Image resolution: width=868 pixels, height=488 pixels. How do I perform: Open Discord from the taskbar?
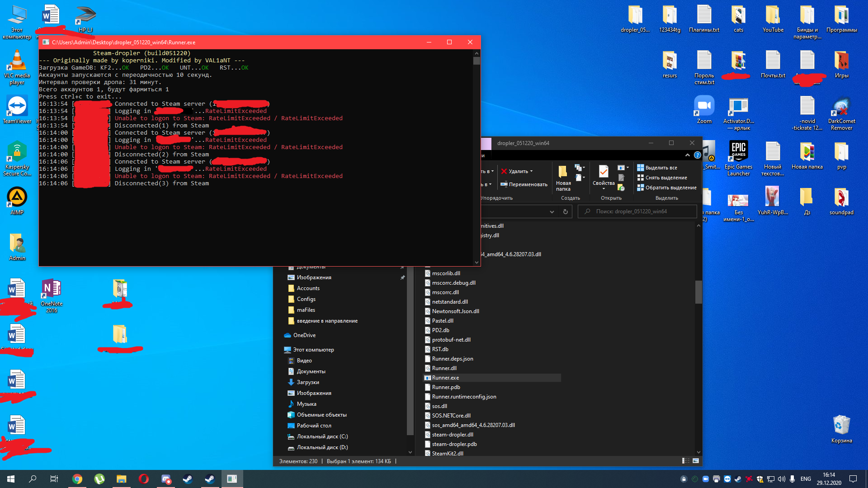pos(166,479)
